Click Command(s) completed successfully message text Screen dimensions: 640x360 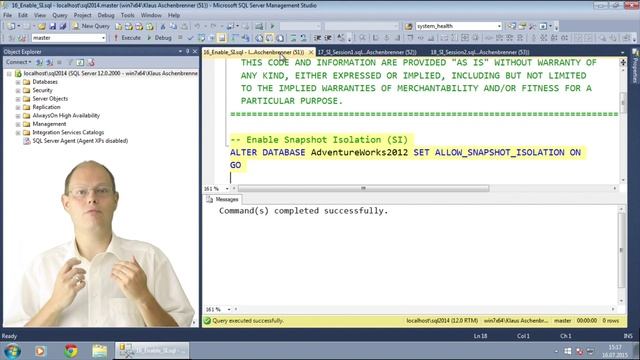coord(303,211)
